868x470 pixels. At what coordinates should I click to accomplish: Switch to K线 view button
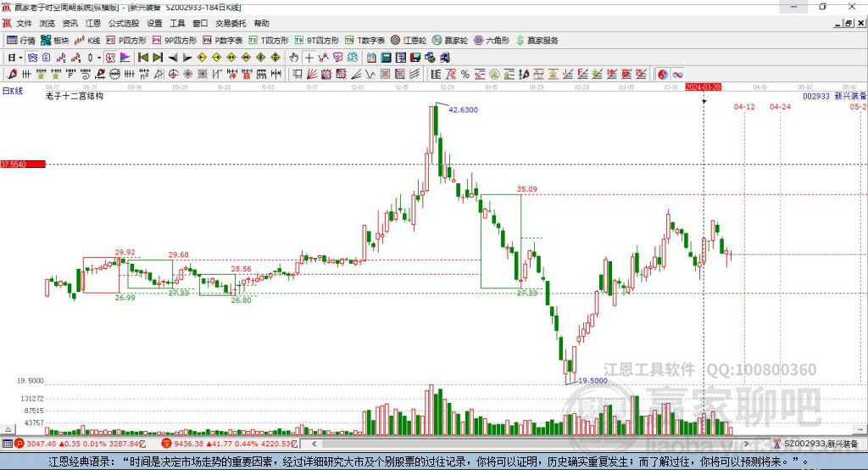tap(87, 41)
